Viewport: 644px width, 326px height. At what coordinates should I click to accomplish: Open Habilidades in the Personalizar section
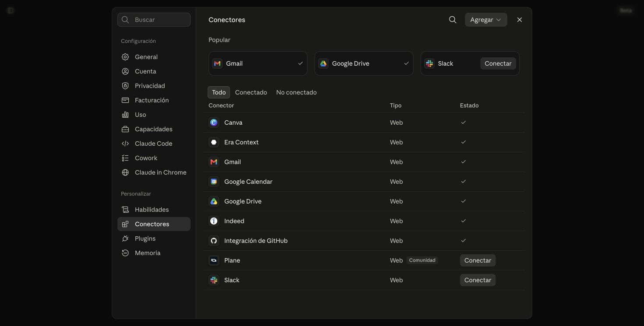pyautogui.click(x=154, y=210)
